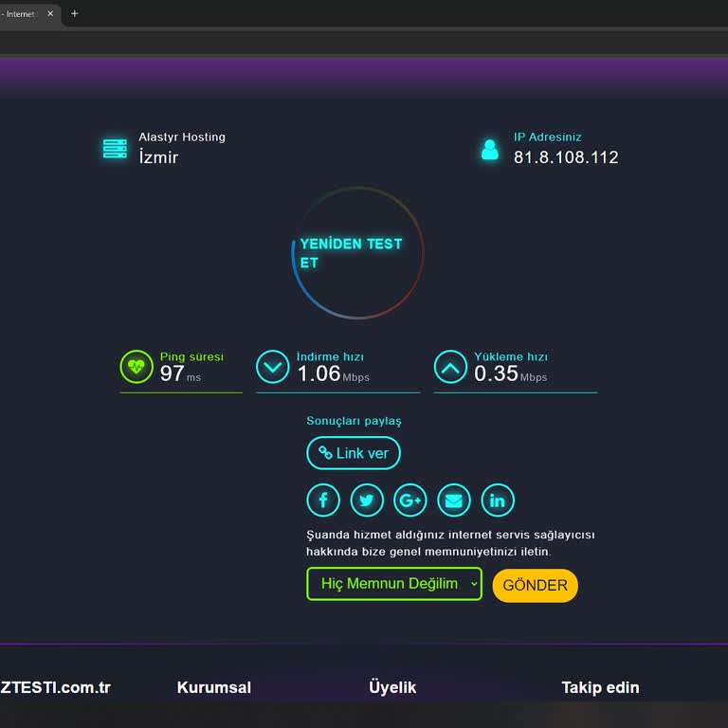728x728 pixels.
Task: Click the ZTESTI.com.tr footer text
Action: [55, 687]
